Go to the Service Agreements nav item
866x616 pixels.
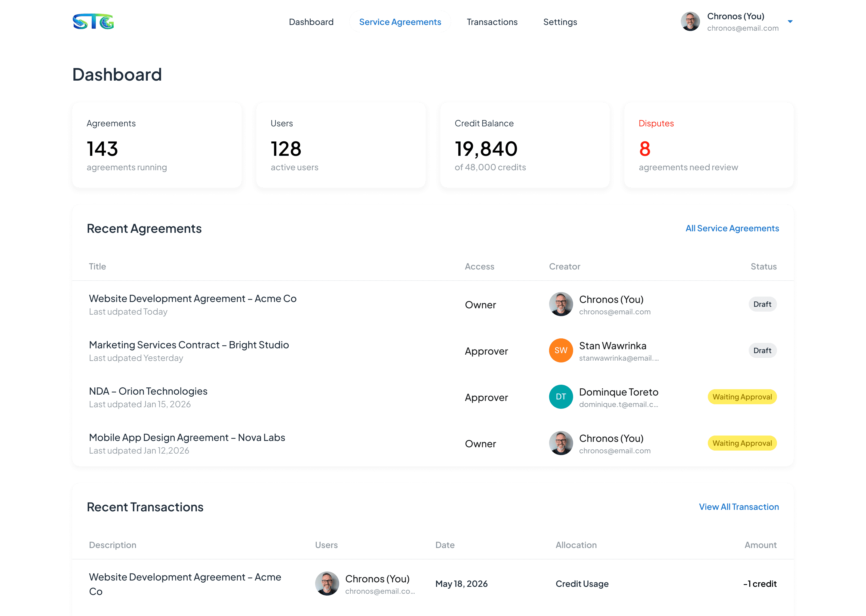(x=400, y=22)
